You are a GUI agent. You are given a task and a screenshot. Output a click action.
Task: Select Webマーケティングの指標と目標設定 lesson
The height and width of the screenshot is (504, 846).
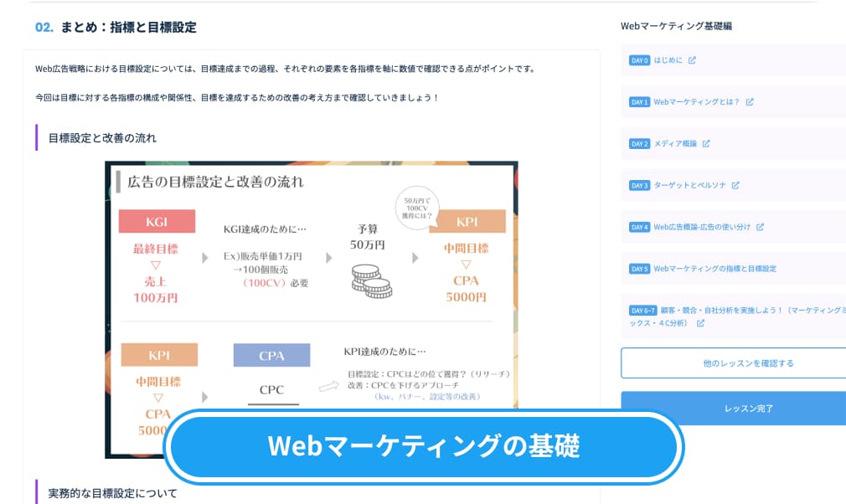714,269
